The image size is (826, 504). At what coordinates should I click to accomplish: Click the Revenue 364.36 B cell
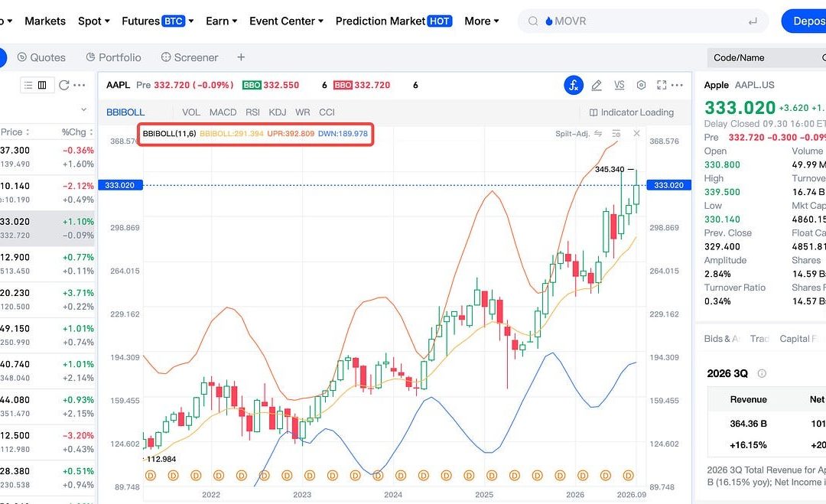[x=748, y=424]
